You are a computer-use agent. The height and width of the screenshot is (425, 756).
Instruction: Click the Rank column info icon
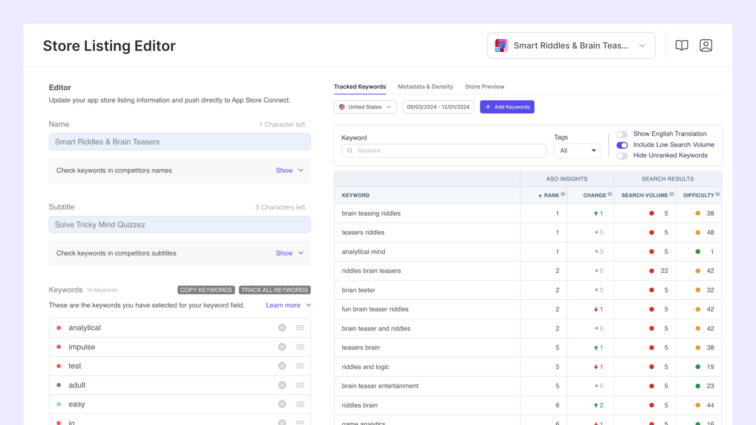[563, 194]
